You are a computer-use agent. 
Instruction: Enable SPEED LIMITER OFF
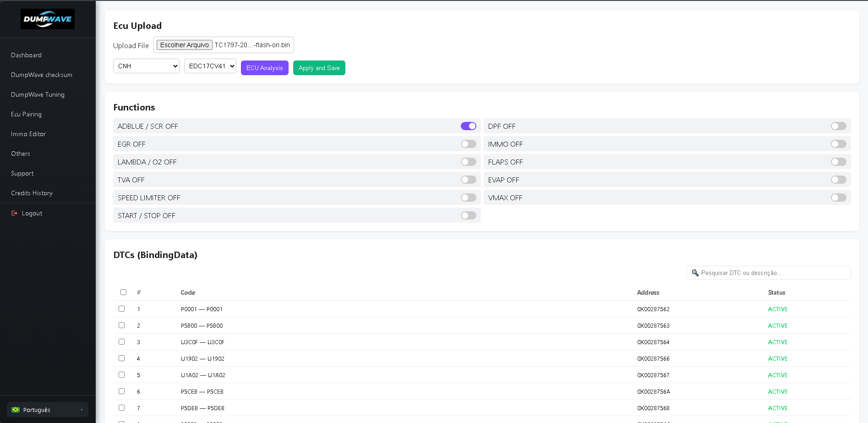pos(468,198)
